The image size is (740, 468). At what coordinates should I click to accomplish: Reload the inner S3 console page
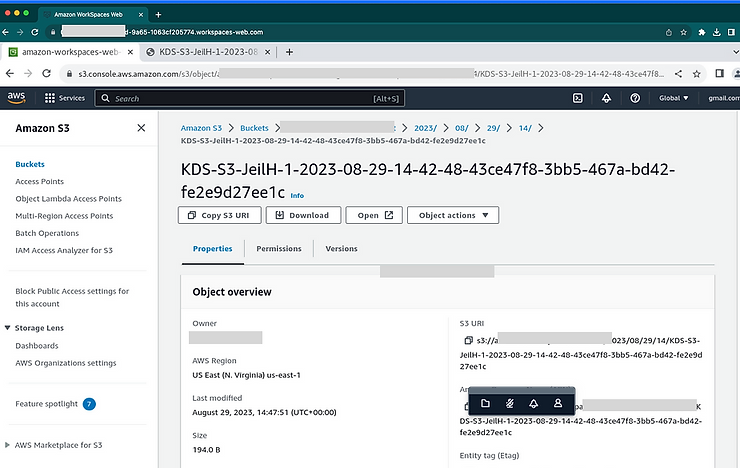point(46,74)
